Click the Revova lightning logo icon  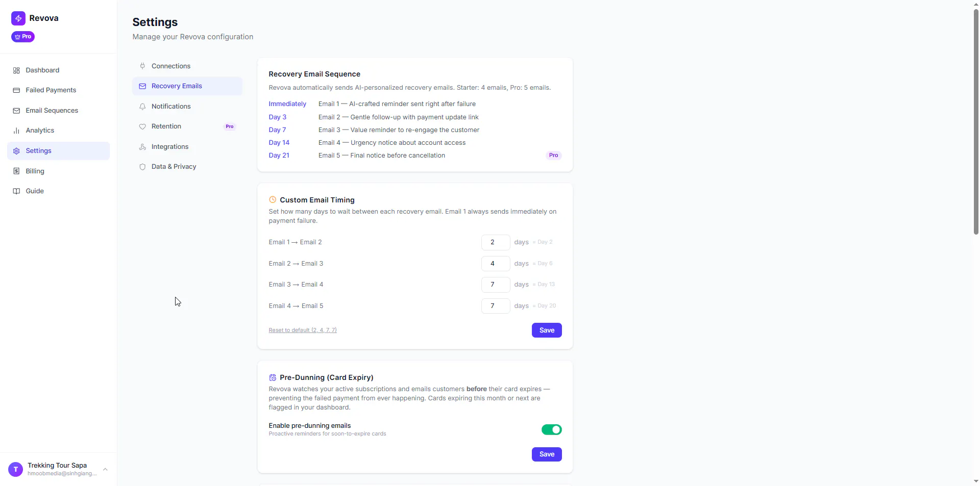pyautogui.click(x=18, y=18)
